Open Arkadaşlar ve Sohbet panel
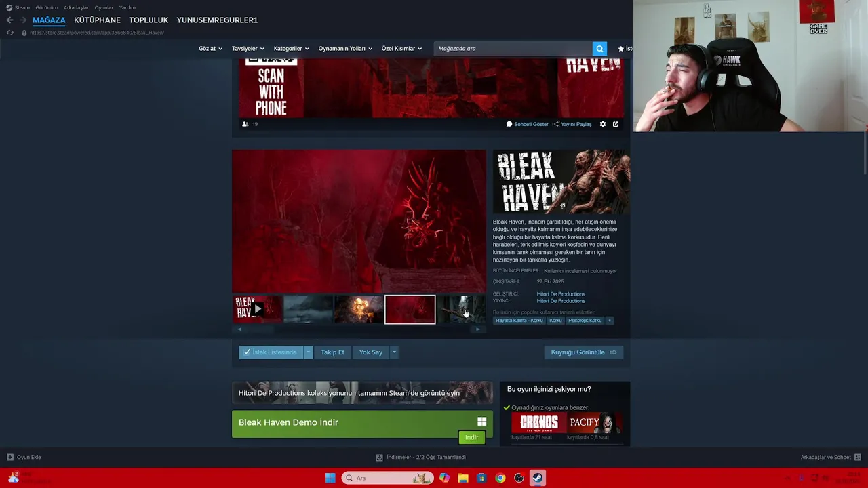This screenshot has width=868, height=488. click(x=831, y=457)
